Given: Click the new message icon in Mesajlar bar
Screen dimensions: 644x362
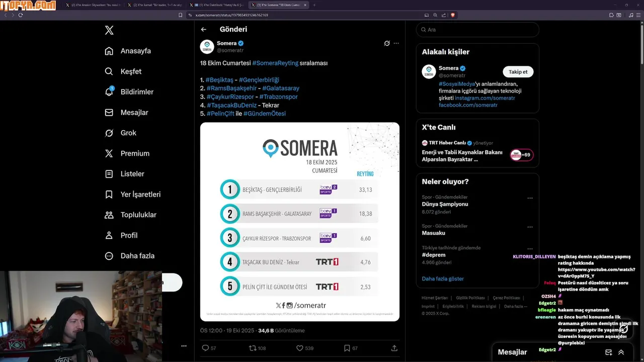Looking at the screenshot, I should [x=608, y=352].
